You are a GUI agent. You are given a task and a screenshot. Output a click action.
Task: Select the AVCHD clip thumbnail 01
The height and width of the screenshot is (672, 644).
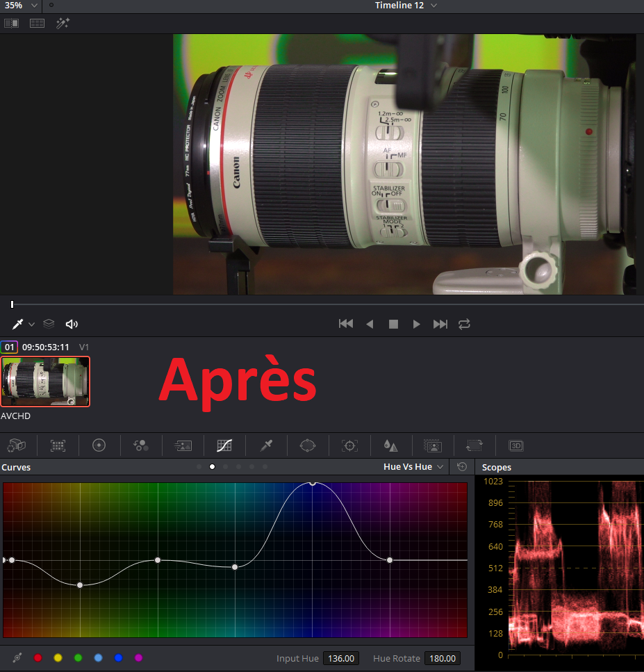pyautogui.click(x=45, y=382)
